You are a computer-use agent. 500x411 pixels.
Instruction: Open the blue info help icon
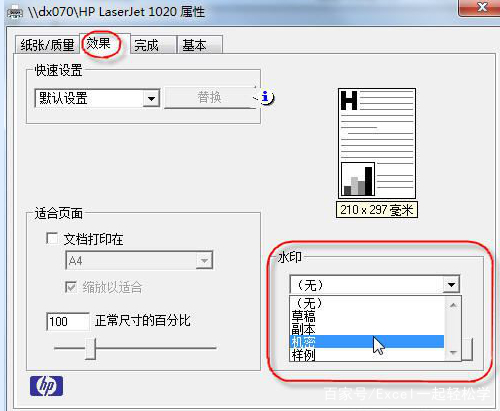pos(266,97)
